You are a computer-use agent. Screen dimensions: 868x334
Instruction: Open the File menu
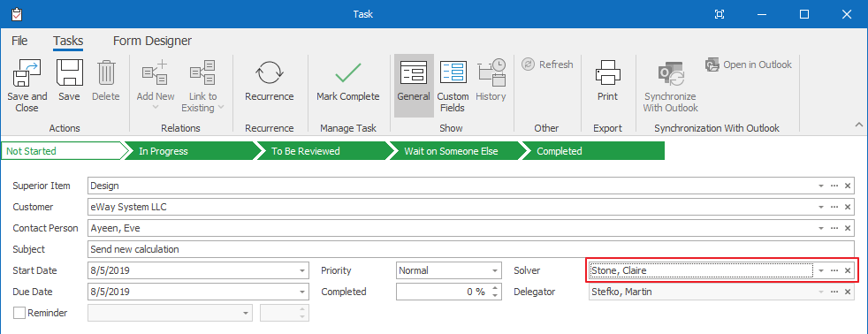(x=19, y=41)
